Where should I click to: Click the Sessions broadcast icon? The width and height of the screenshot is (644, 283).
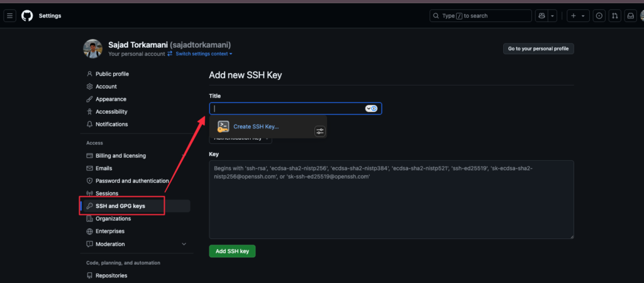point(89,194)
